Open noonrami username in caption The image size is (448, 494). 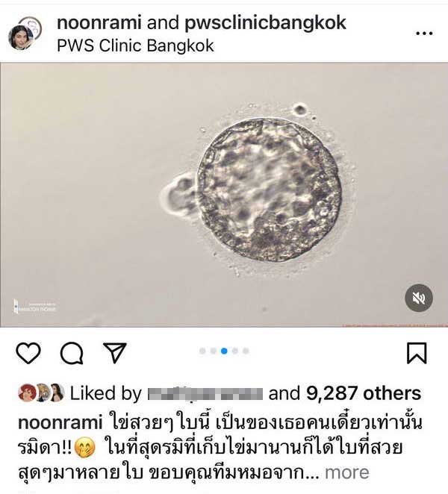pyautogui.click(x=60, y=422)
